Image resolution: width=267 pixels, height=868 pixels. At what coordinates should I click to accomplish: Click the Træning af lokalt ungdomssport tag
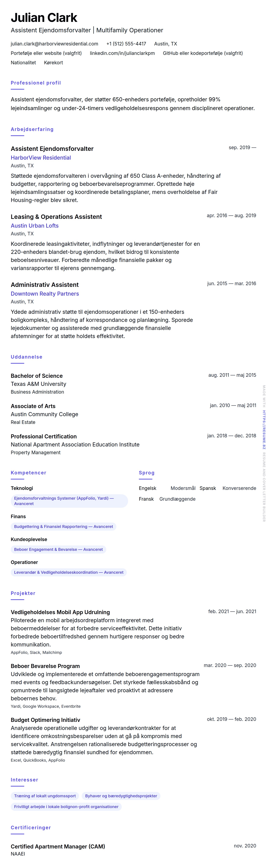pyautogui.click(x=45, y=796)
